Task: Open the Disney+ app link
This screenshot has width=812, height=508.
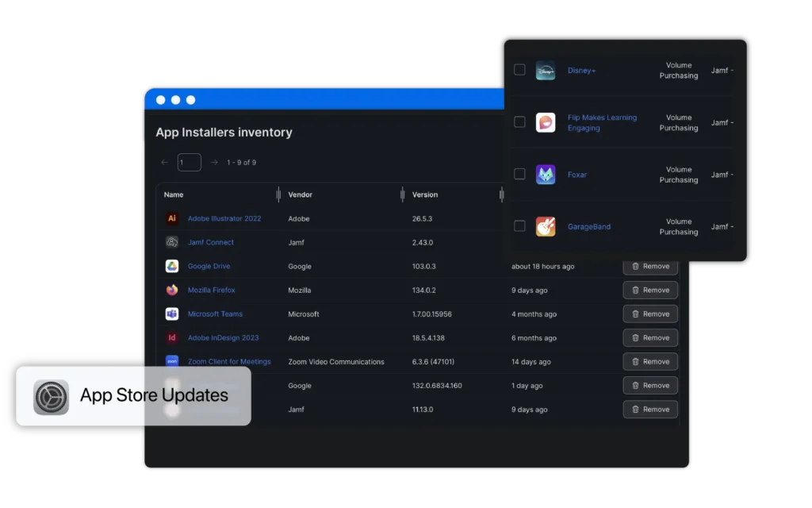Action: (581, 71)
